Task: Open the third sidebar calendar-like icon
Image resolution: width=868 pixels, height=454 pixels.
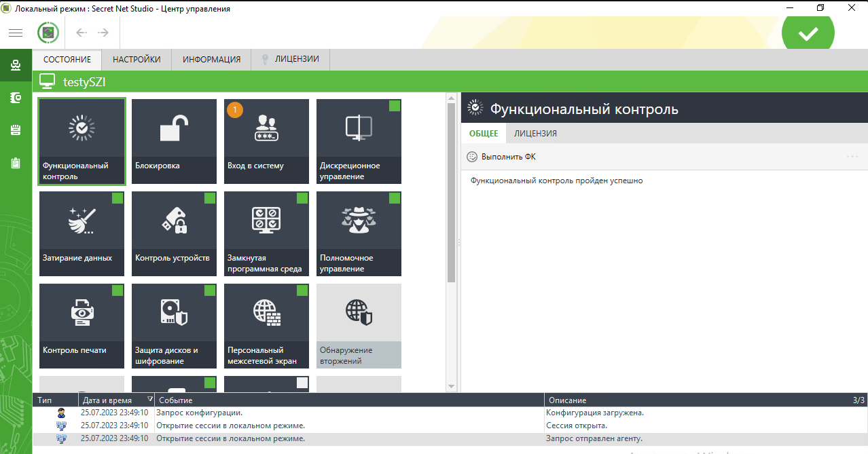Action: (16, 130)
